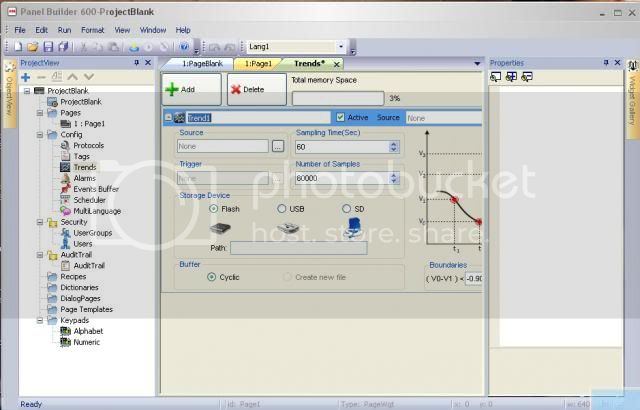Click the Add trend button

pyautogui.click(x=191, y=89)
